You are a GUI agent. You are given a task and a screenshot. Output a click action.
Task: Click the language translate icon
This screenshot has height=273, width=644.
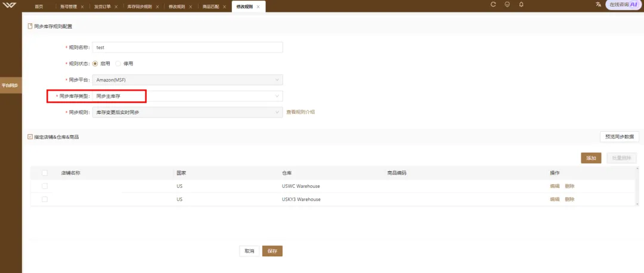pyautogui.click(x=599, y=5)
